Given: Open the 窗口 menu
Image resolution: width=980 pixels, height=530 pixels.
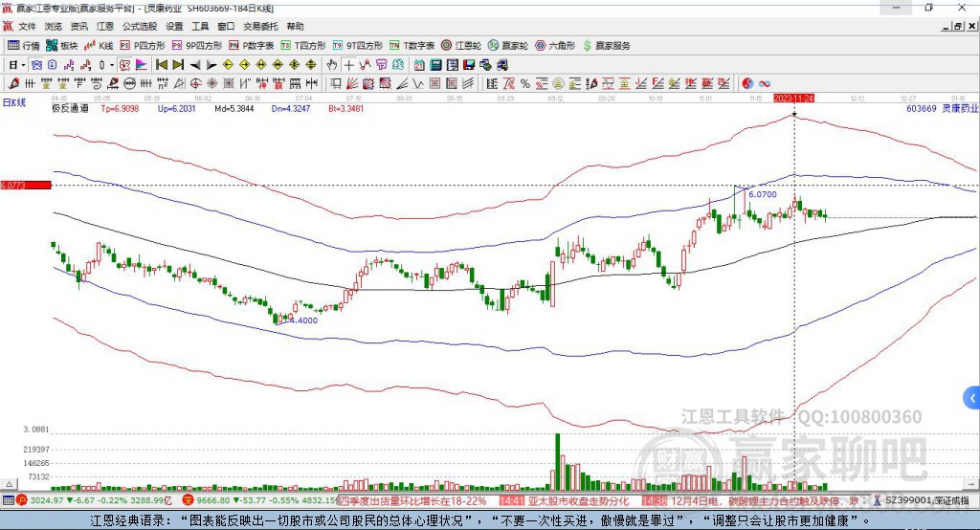Looking at the screenshot, I should pos(226,26).
